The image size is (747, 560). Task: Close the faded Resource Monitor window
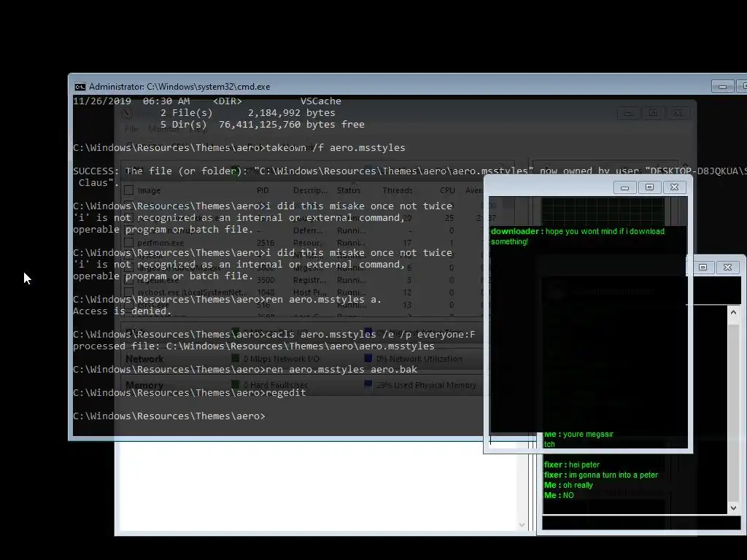[678, 113]
